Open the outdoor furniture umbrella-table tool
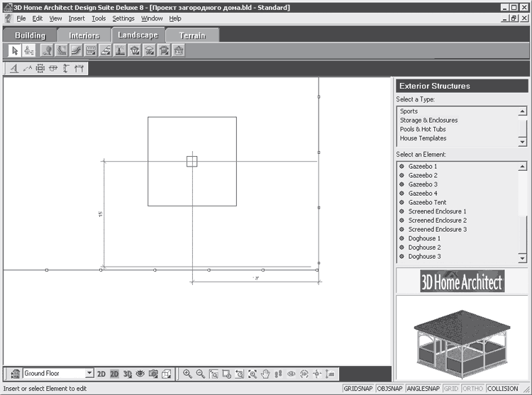Viewport: 532px width, 395px height. 149,51
